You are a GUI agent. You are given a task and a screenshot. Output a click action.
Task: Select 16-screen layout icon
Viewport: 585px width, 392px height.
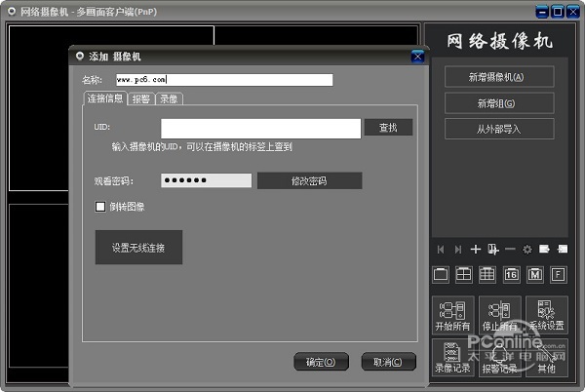click(511, 275)
